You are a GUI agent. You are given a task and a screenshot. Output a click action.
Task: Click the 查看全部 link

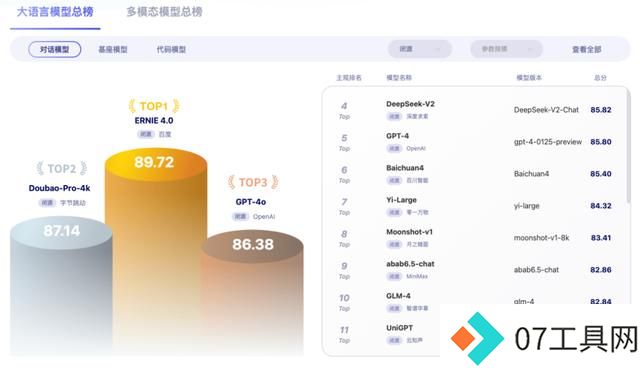587,49
